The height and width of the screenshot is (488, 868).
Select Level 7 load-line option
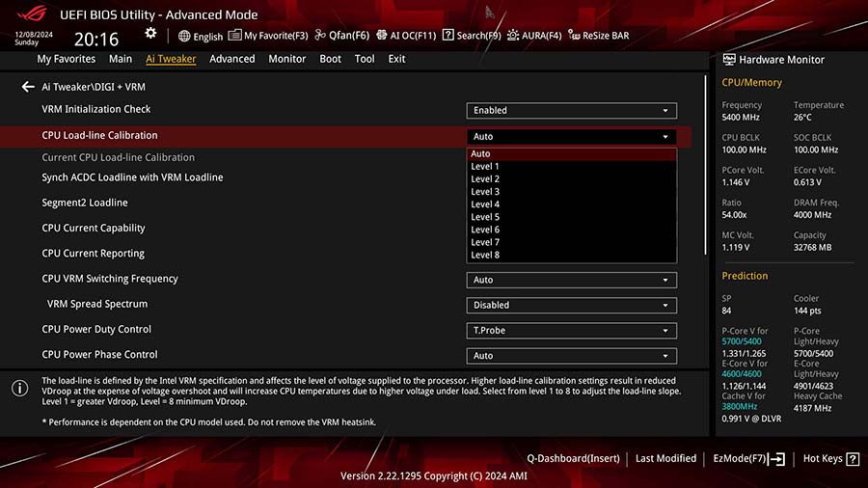pyautogui.click(x=571, y=242)
